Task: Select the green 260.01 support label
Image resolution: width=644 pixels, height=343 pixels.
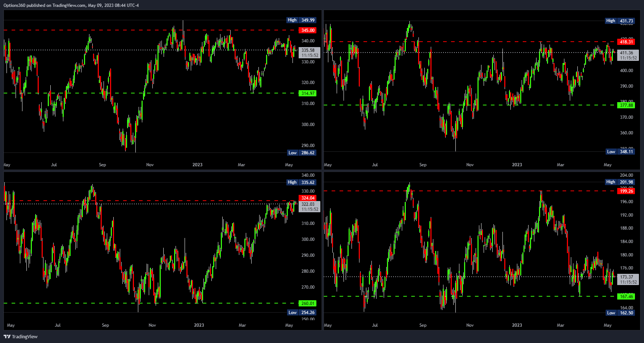Action: (308, 304)
